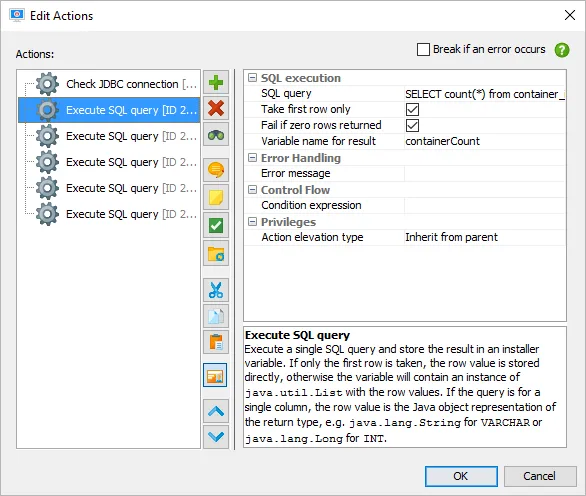Select the highlighted Execute SQL query action
This screenshot has height=496, width=586.
point(109,110)
